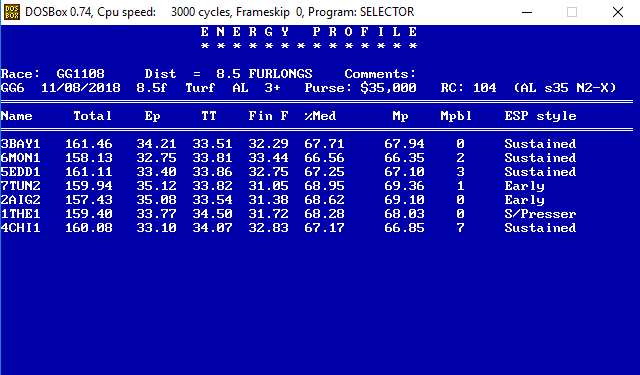The height and width of the screenshot is (375, 640).
Task: Select horse name 4CHI1
Action: pyautogui.click(x=20, y=228)
